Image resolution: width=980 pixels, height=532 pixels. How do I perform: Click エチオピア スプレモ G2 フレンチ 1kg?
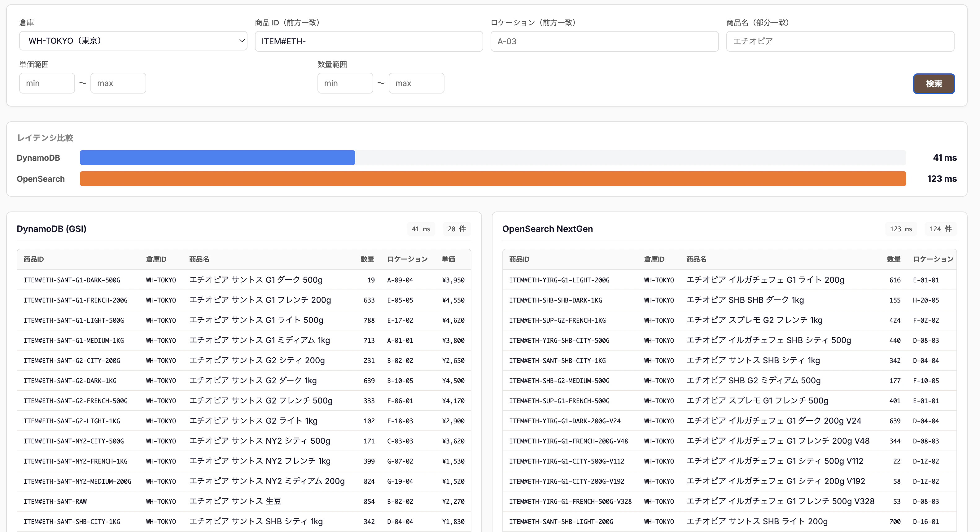click(x=754, y=320)
